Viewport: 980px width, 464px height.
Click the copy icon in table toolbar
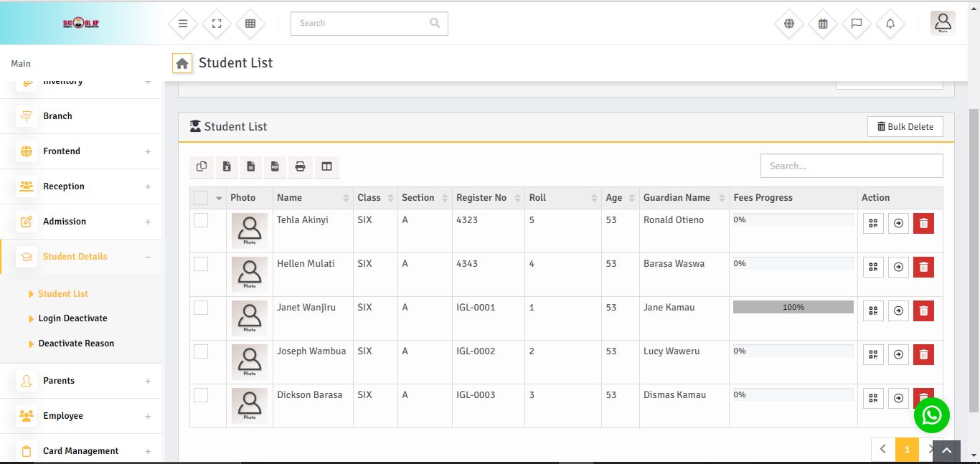click(202, 166)
